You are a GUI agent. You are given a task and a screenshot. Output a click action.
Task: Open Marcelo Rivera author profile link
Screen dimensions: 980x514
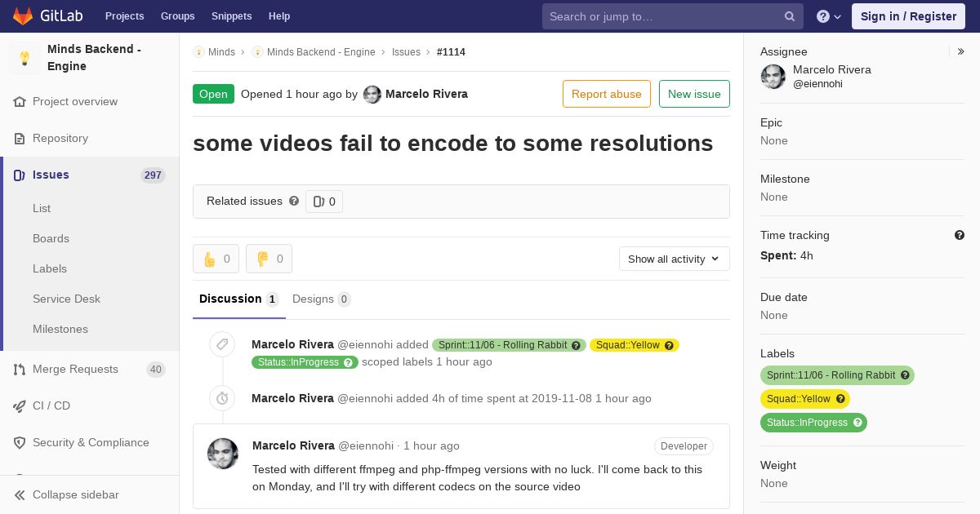426,95
